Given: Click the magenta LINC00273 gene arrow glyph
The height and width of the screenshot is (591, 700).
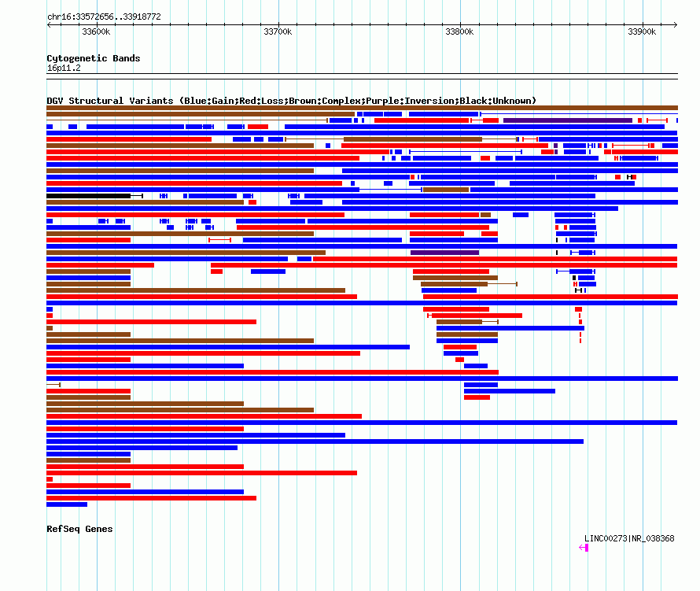Looking at the screenshot, I should pos(584,548).
